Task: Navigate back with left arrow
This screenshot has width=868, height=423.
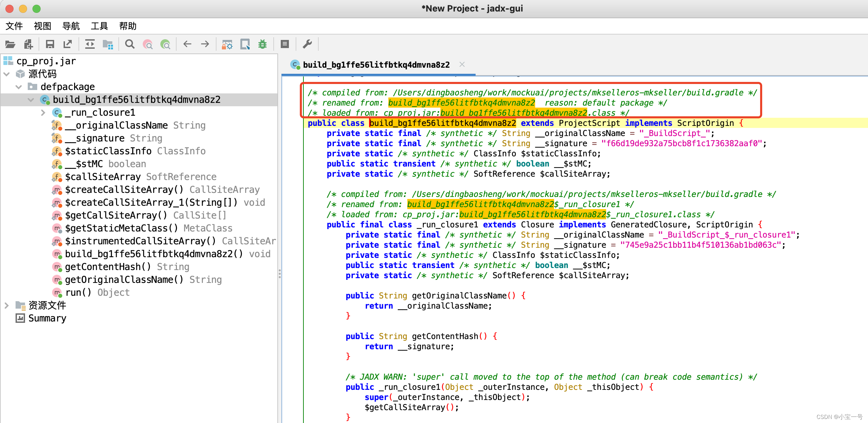Action: pos(187,44)
